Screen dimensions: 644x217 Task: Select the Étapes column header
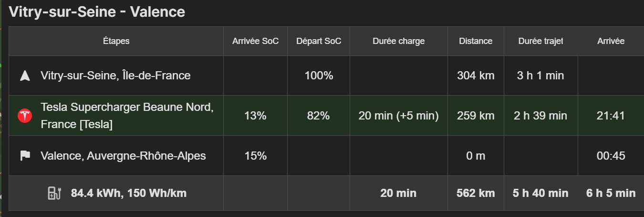pyautogui.click(x=116, y=41)
